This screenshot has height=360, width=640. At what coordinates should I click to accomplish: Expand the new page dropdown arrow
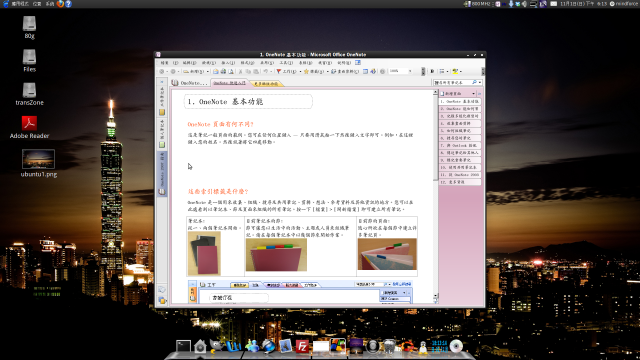pyautogui.click(x=473, y=93)
